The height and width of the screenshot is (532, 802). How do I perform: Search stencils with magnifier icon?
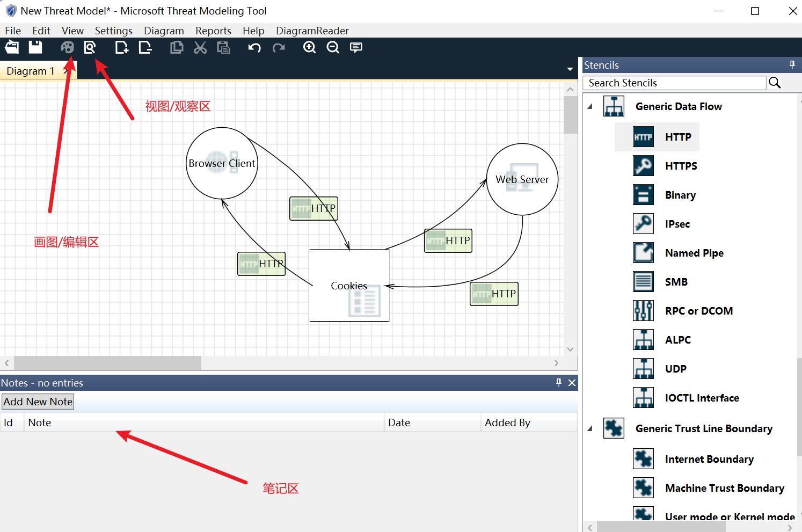pos(775,83)
